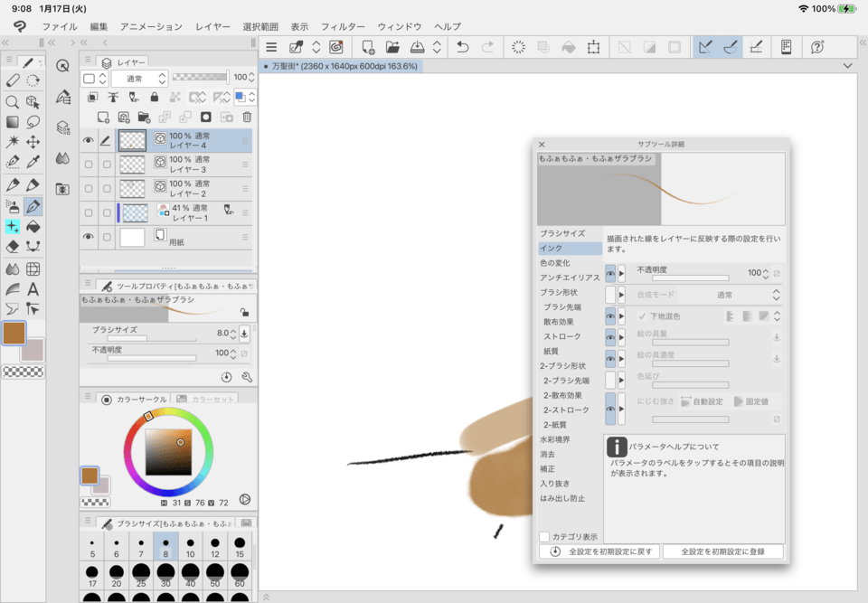Open the レイヤー menu
The width and height of the screenshot is (868, 603).
pyautogui.click(x=212, y=26)
